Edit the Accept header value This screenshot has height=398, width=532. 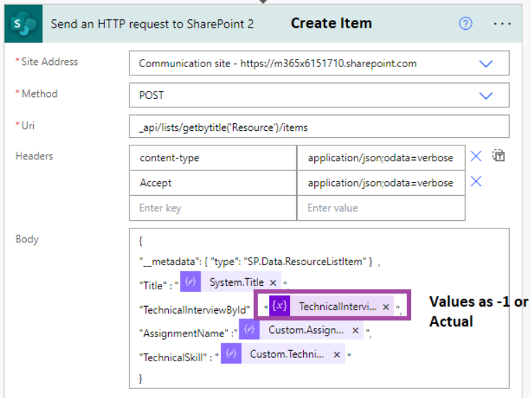point(381,183)
